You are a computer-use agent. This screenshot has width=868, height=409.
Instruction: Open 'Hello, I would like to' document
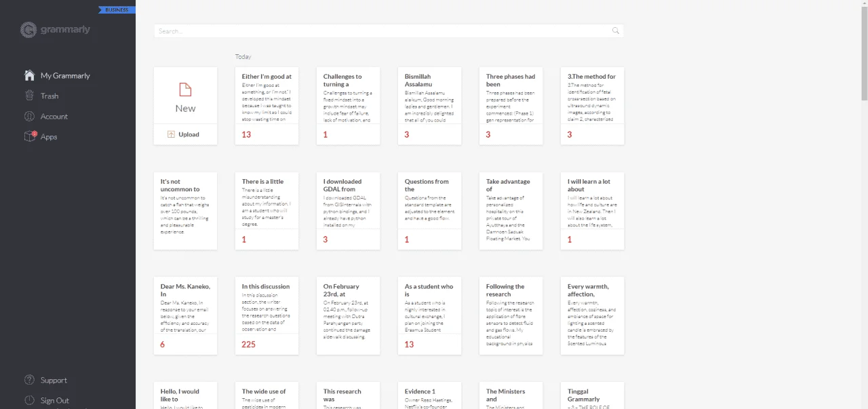click(x=185, y=395)
